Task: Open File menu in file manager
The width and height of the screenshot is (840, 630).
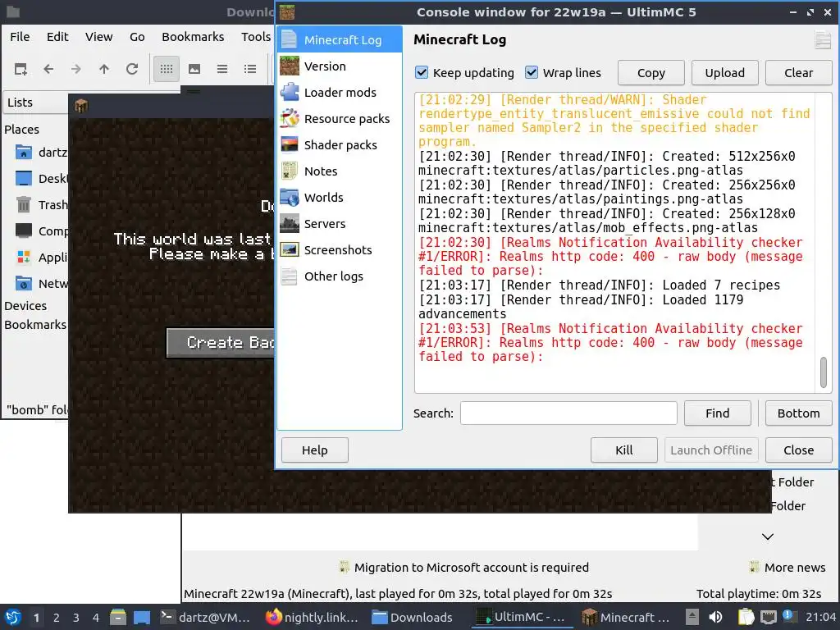Action: [20, 37]
